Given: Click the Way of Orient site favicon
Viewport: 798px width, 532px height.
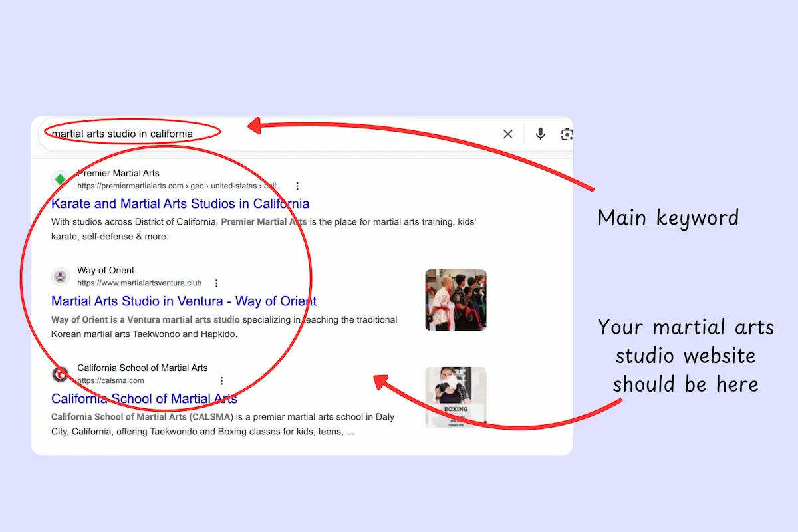Looking at the screenshot, I should tap(61, 276).
